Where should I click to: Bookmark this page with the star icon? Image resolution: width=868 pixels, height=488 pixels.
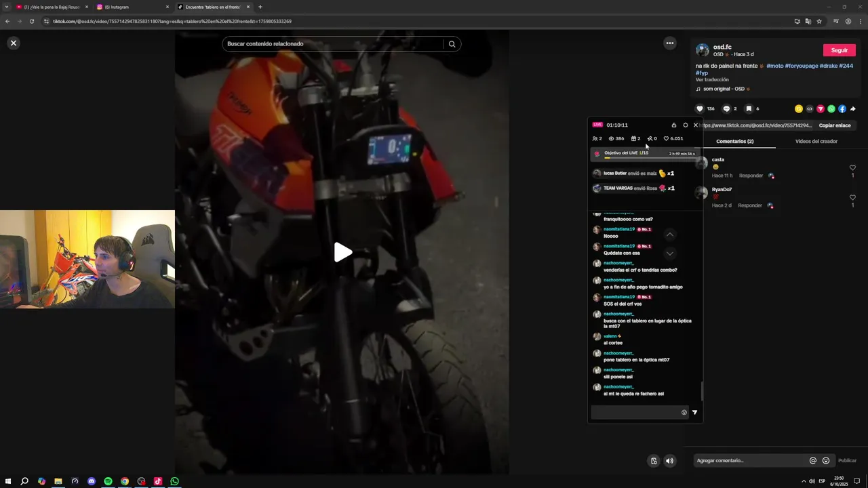pos(819,21)
